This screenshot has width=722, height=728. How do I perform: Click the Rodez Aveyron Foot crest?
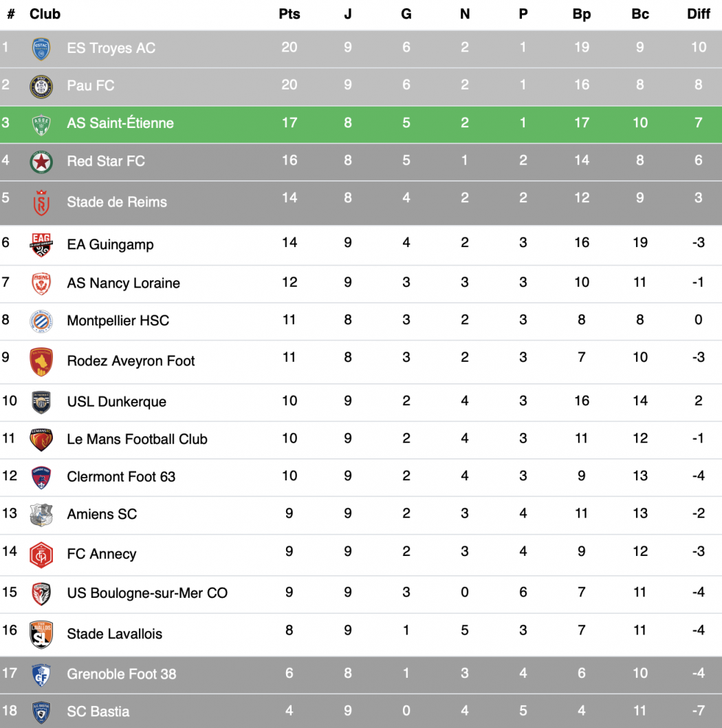click(41, 361)
